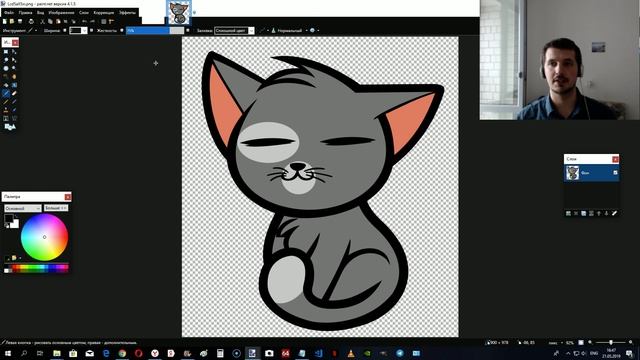Select the Paintbrush tool
This screenshot has width=640, height=360.
(x=6, y=93)
